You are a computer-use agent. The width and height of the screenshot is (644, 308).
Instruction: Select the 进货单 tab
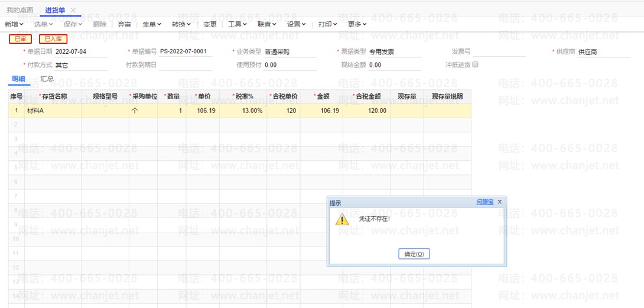[x=55, y=10]
